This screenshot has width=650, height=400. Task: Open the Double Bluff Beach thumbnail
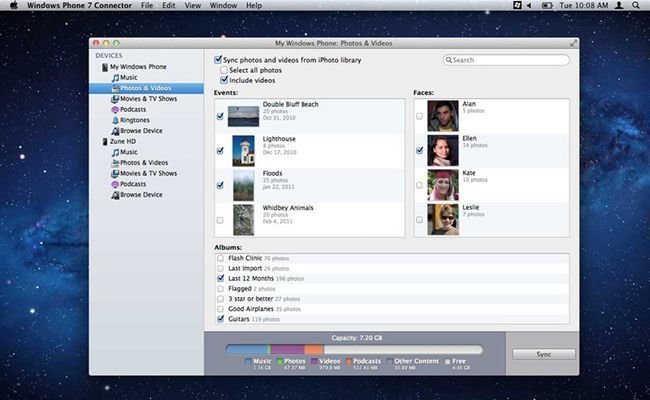pos(243,116)
